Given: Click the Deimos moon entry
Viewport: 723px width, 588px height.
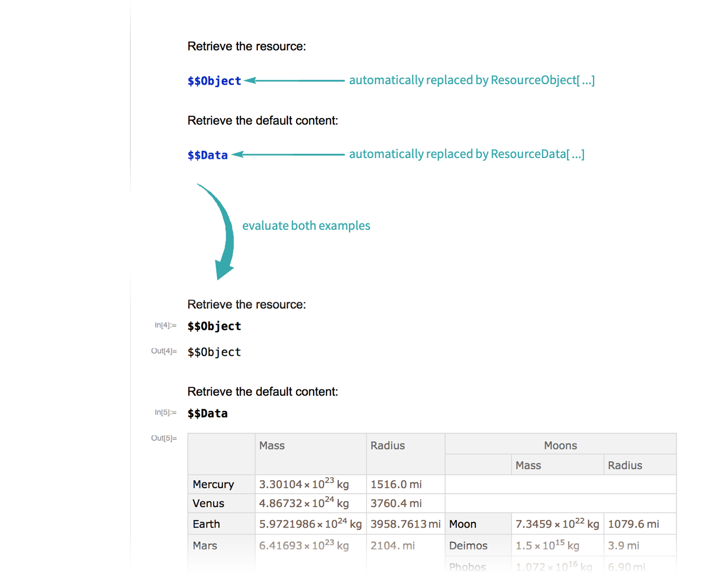Looking at the screenshot, I should pyautogui.click(x=468, y=546).
